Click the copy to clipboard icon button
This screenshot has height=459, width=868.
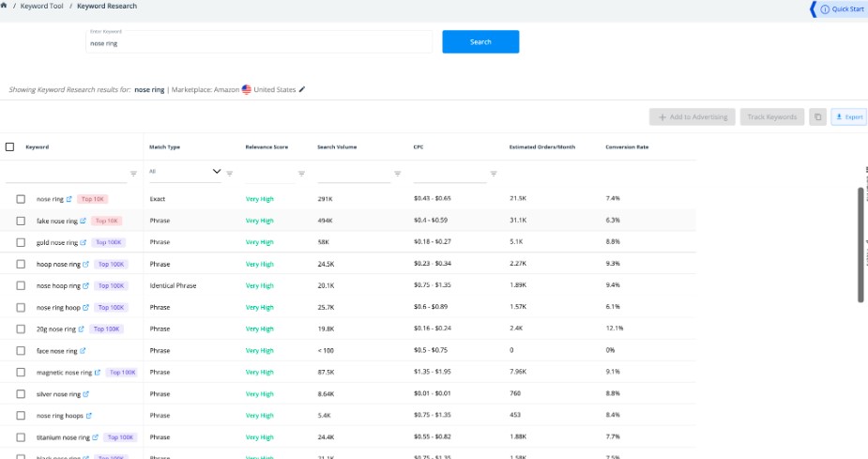coord(817,116)
